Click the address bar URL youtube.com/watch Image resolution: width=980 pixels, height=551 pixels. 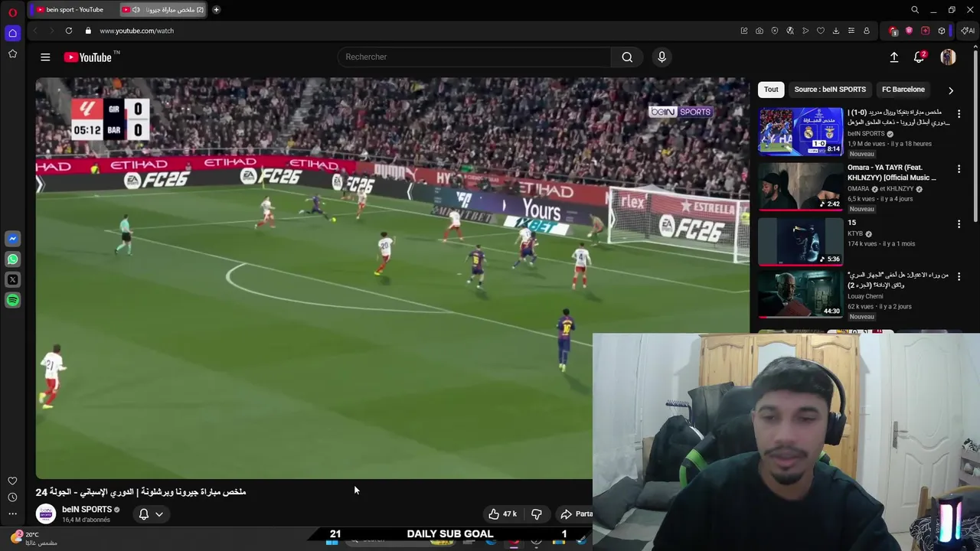pos(137,31)
